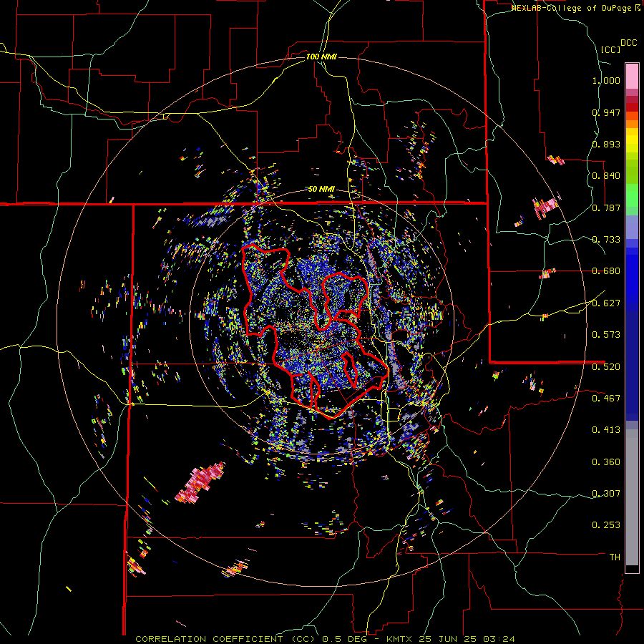Click the 0.733 legend value
Image resolution: width=644 pixels, height=644 pixels.
(606, 240)
